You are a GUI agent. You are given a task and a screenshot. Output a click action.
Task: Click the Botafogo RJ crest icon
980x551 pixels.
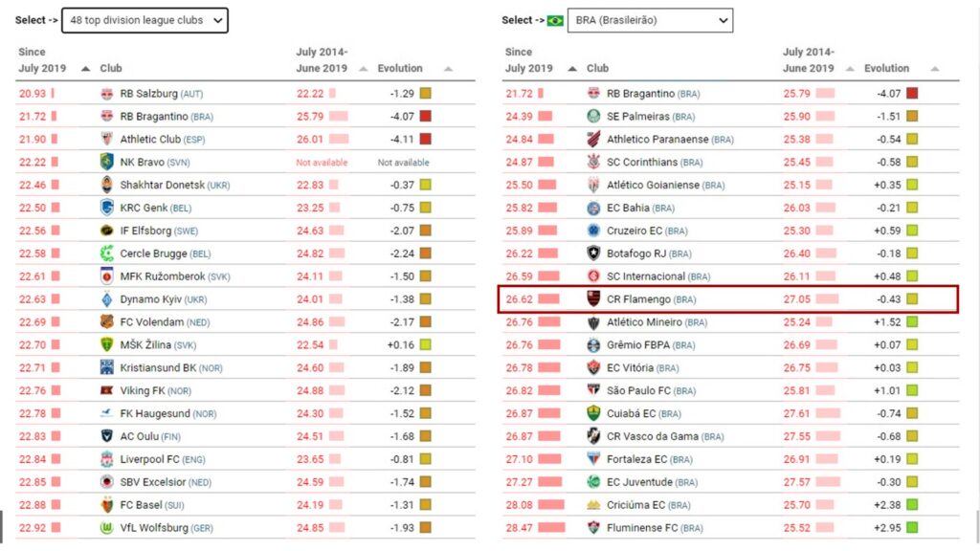[593, 253]
